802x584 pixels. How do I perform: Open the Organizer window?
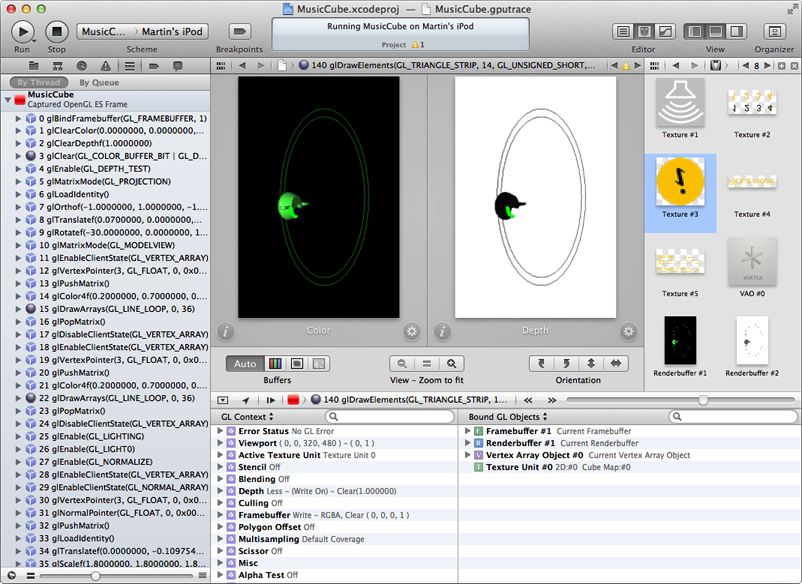click(x=774, y=32)
